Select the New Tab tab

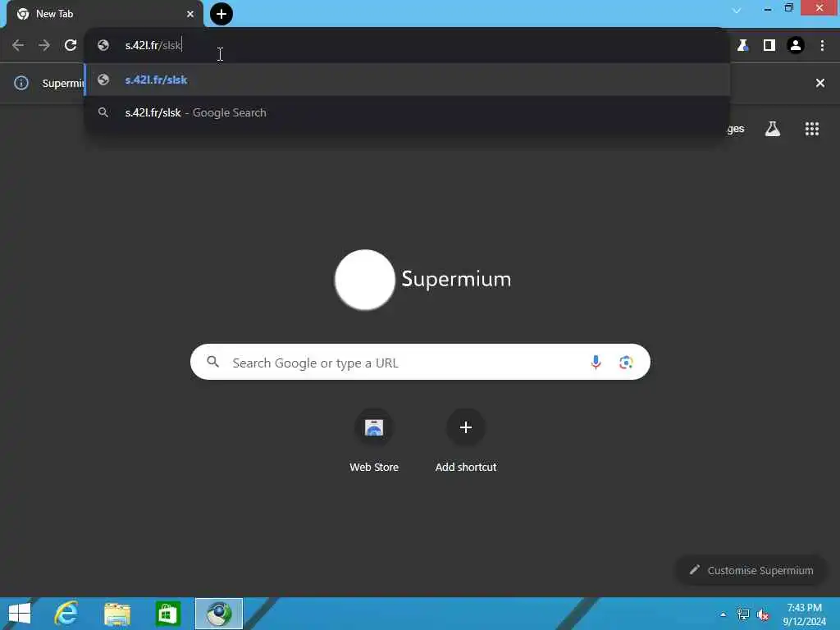click(104, 14)
